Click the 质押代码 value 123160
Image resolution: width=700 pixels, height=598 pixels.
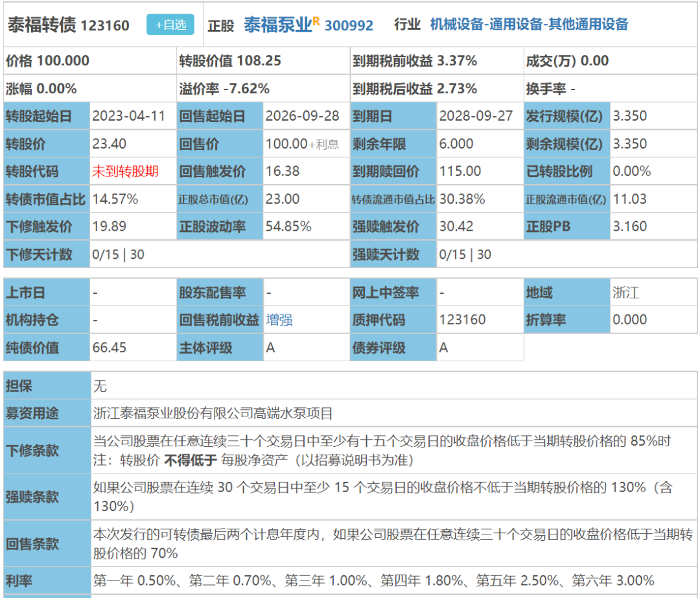coord(462,320)
